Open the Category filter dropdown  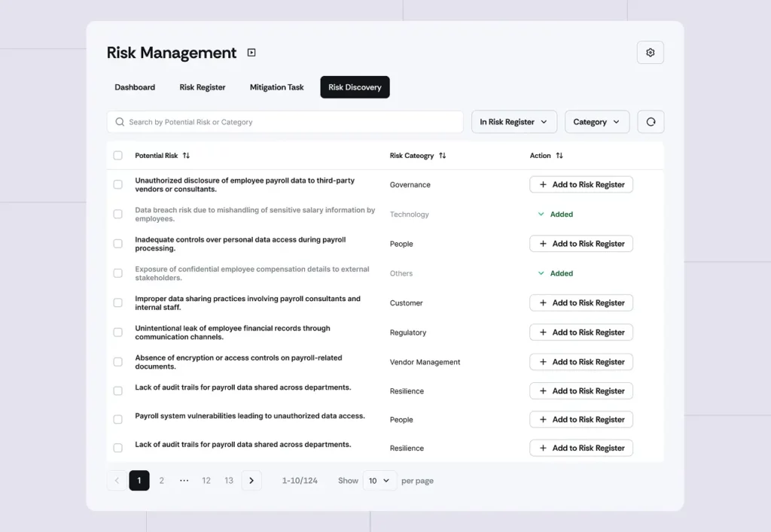pos(597,122)
